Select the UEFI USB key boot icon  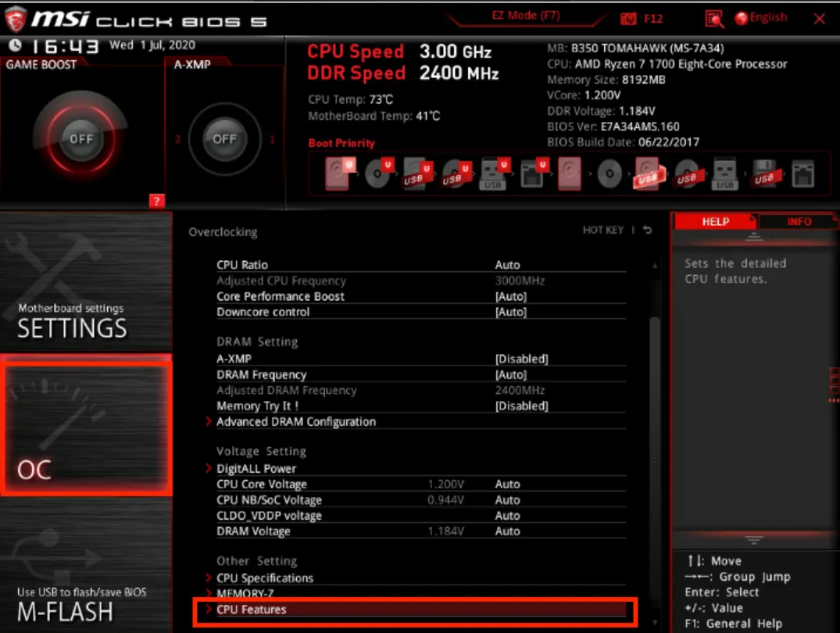495,173
